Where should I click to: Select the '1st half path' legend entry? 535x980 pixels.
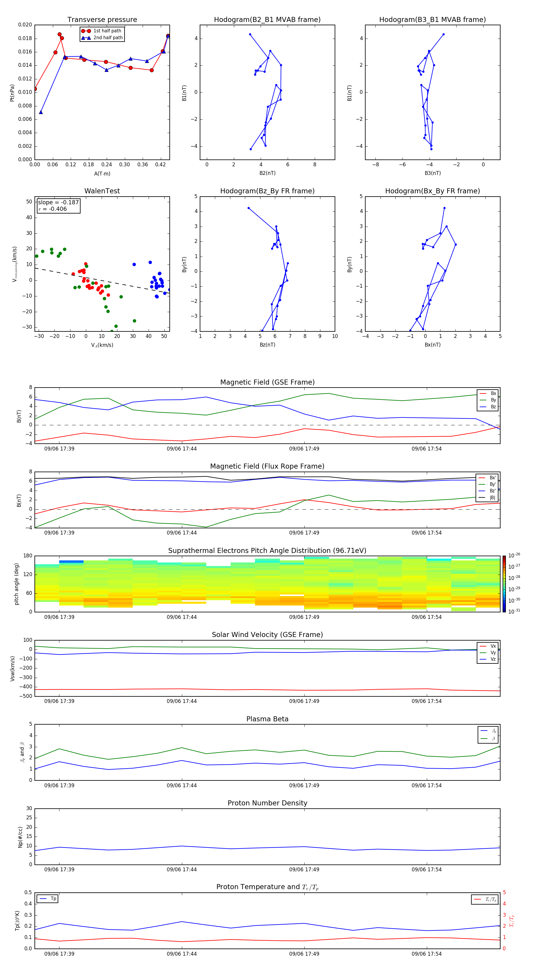(102, 31)
